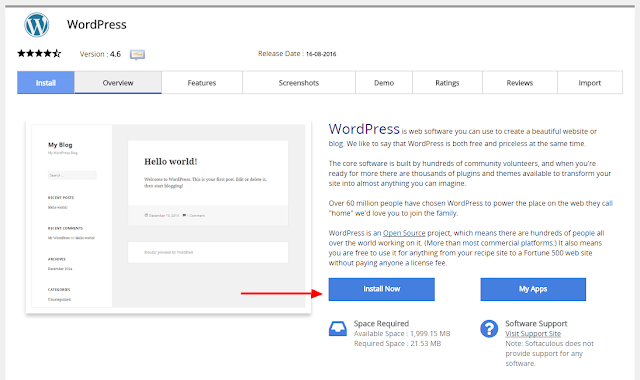
Task: Click the WordPress title beside the logo
Action: (x=97, y=24)
